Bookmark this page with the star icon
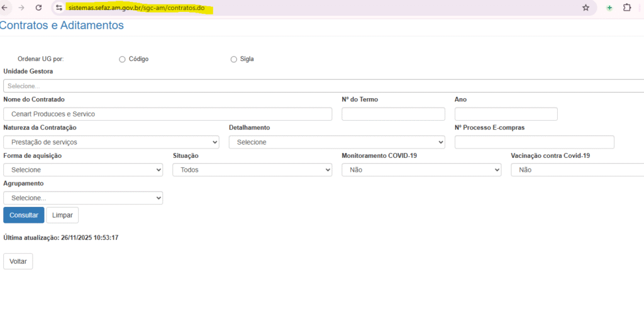This screenshot has height=309, width=644. [586, 8]
